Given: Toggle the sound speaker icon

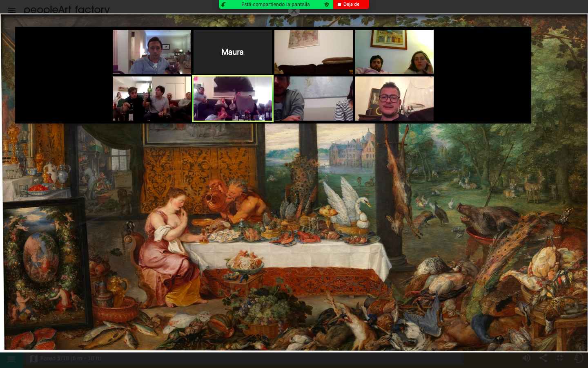Looking at the screenshot, I should coord(526,358).
